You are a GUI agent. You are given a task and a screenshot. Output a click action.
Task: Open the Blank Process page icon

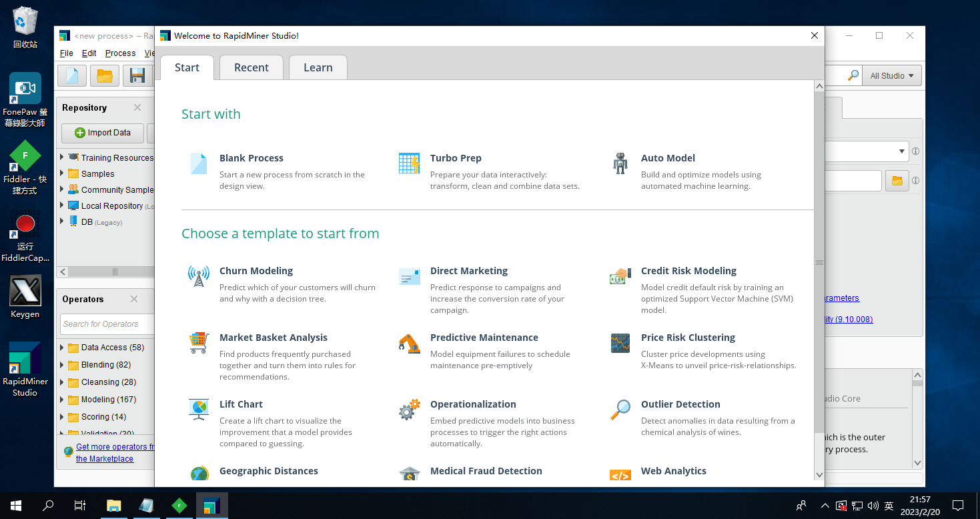point(199,163)
